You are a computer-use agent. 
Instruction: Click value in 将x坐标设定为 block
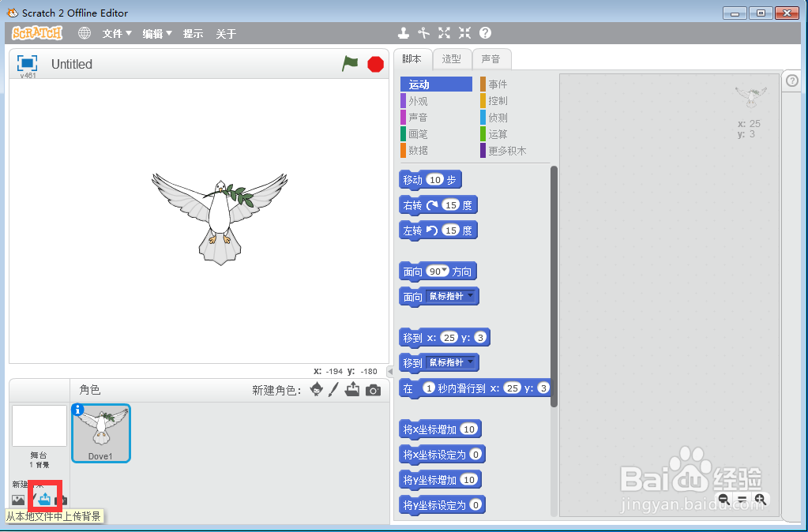[x=475, y=454]
